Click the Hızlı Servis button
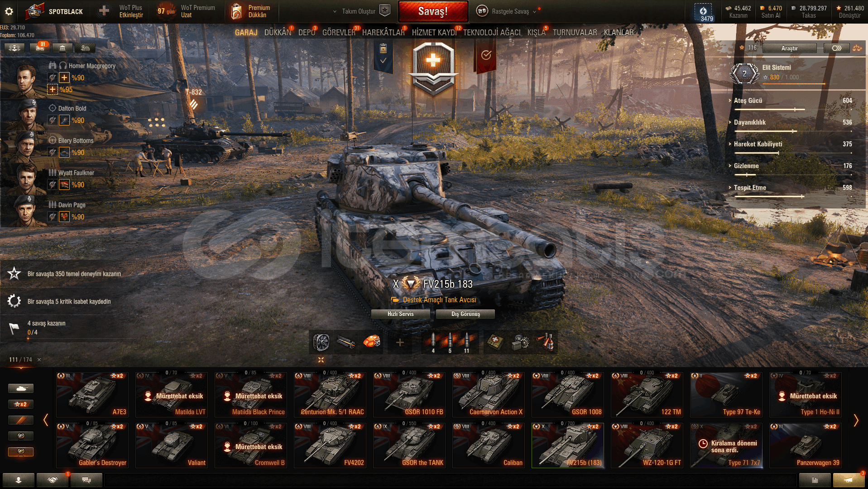This screenshot has height=489, width=868. [400, 314]
